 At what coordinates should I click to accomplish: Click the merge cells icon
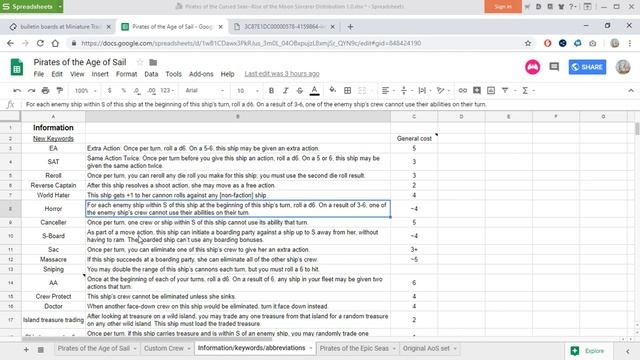(362, 91)
